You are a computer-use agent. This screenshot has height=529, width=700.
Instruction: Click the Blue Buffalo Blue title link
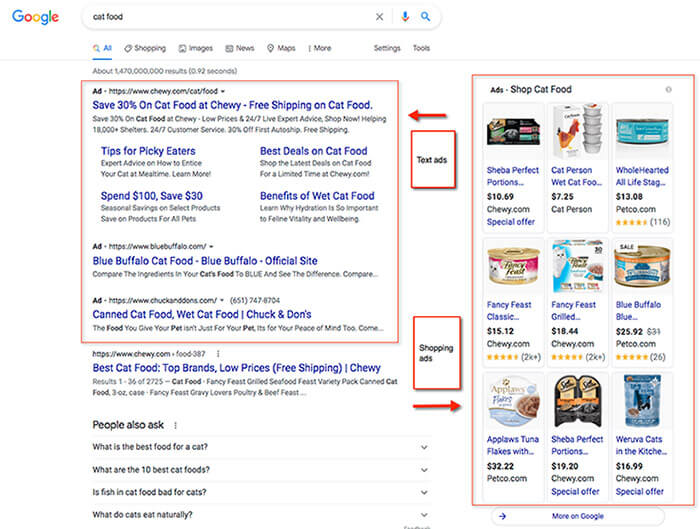pos(638,311)
